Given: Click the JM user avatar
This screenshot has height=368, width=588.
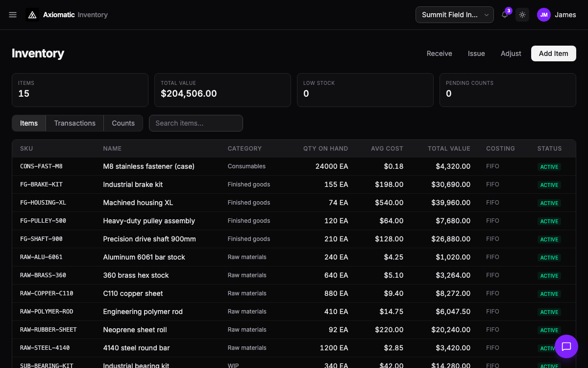Looking at the screenshot, I should pyautogui.click(x=544, y=15).
